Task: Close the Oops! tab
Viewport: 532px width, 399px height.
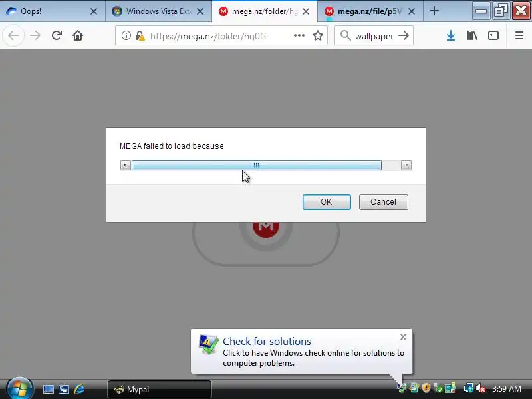Action: click(x=94, y=11)
